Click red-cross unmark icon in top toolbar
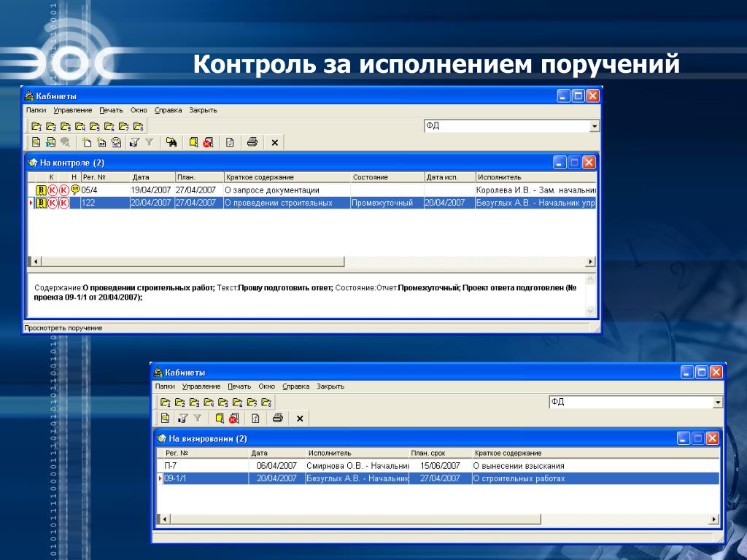Screen dimensions: 747x560 [208, 142]
